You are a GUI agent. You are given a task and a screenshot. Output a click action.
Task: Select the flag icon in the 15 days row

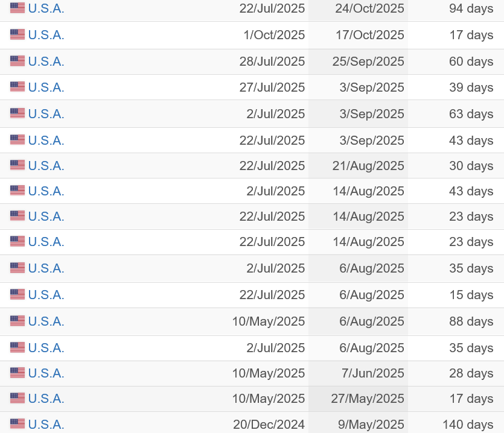pyautogui.click(x=18, y=295)
